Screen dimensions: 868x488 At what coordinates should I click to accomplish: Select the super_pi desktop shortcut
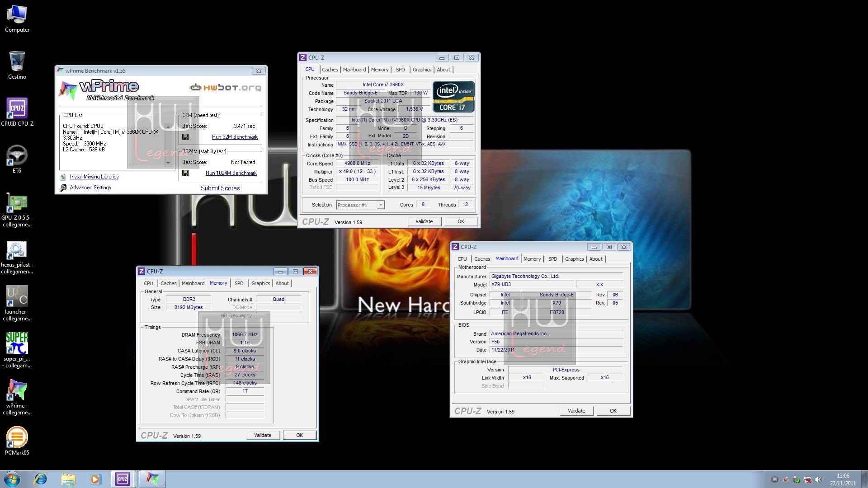[x=17, y=351]
